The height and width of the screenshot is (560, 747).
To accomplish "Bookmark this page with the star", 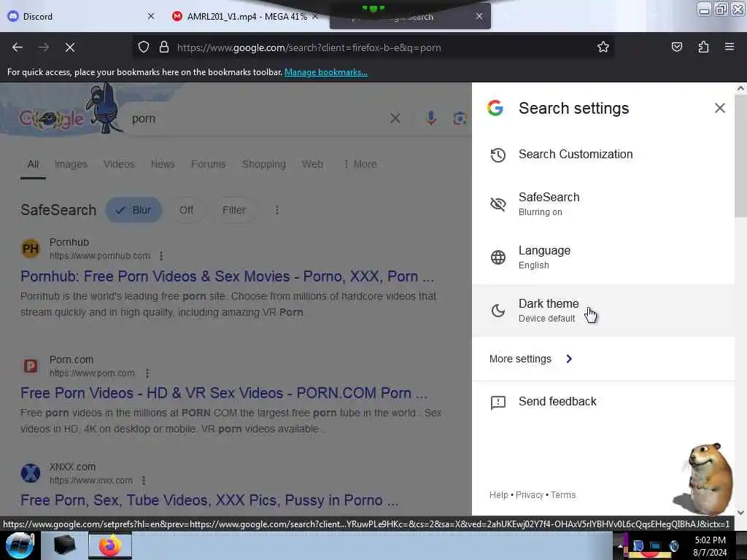I will [603, 47].
